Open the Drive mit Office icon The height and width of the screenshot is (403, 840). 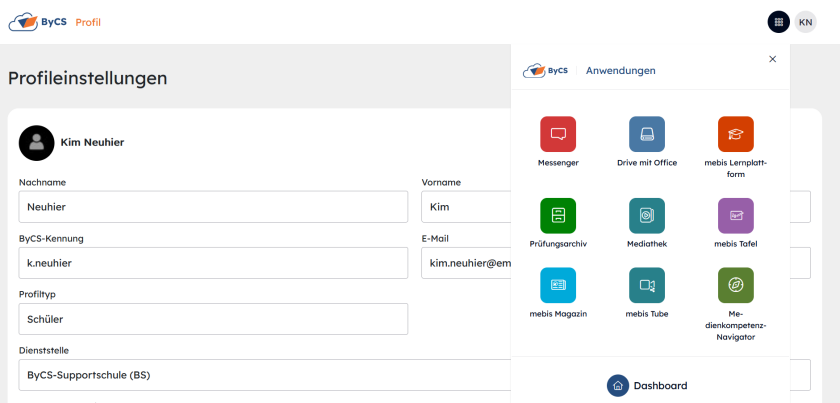(x=647, y=134)
